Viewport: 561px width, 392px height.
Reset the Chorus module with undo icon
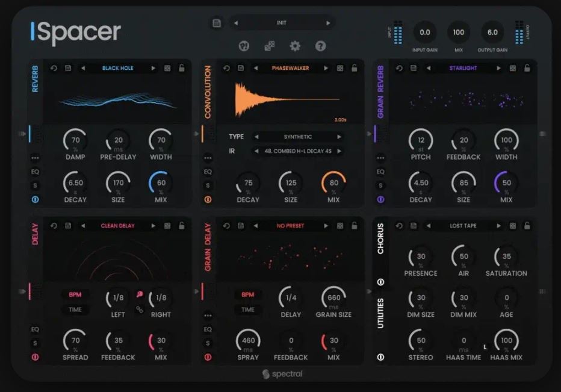click(399, 226)
